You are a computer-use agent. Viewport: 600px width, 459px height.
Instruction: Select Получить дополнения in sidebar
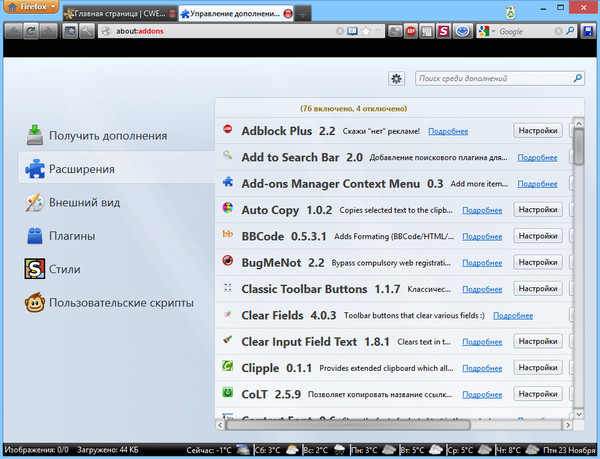(x=108, y=135)
